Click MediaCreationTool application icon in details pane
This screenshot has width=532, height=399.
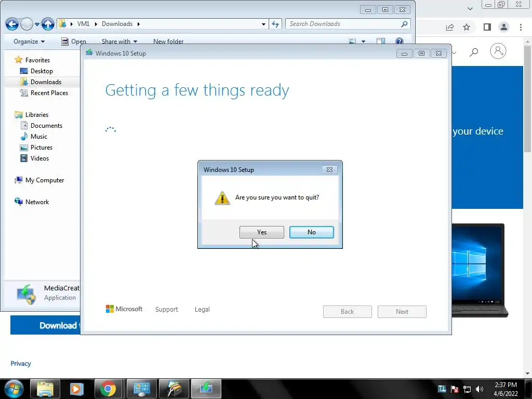(x=26, y=294)
